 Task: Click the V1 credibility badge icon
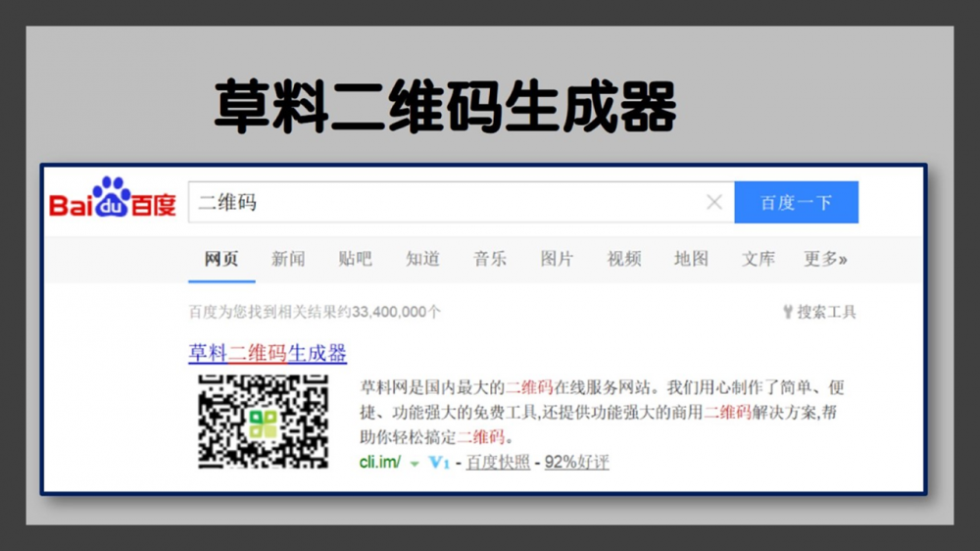point(439,463)
